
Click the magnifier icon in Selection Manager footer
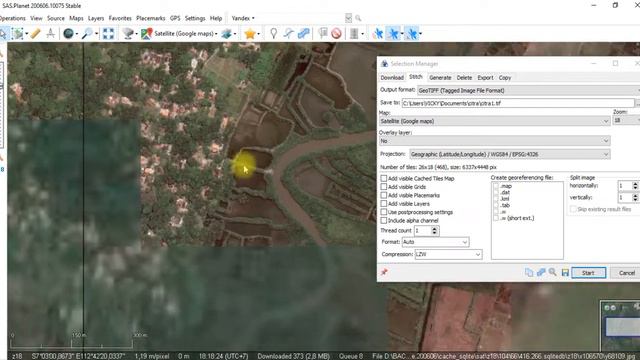(553, 272)
